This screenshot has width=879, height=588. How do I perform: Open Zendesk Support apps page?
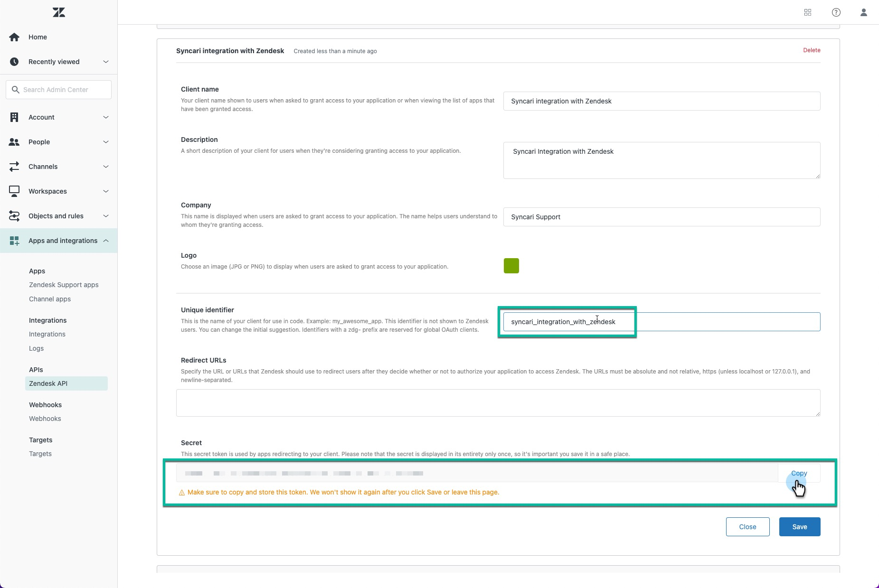click(64, 285)
